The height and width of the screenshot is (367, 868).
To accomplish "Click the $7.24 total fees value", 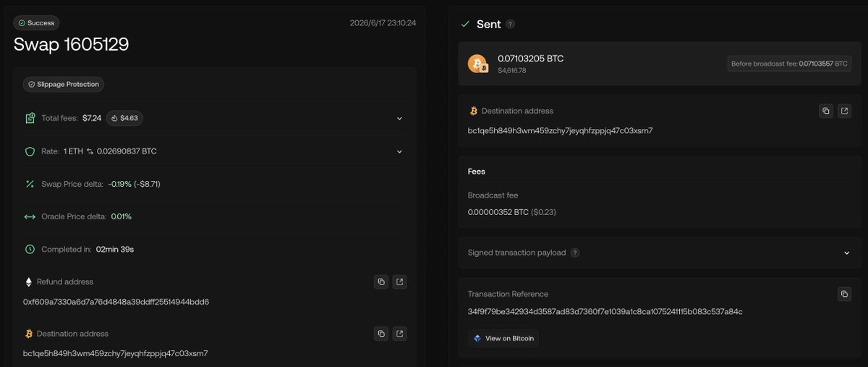I will click(x=92, y=117).
